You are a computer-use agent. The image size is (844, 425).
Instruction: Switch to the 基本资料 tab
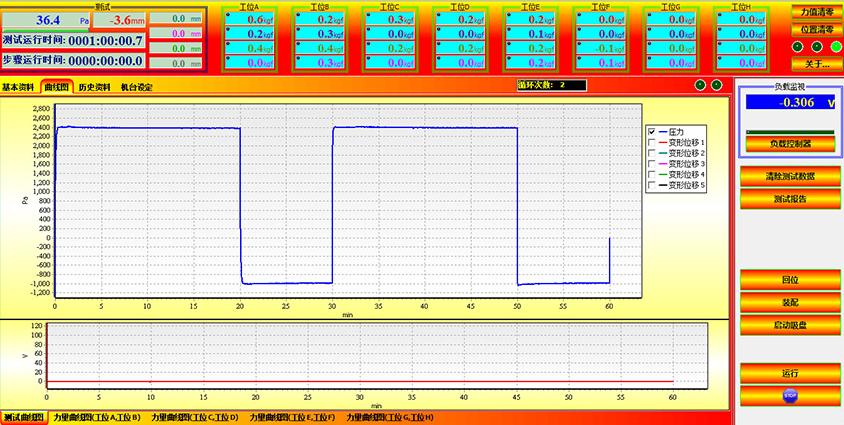click(18, 88)
